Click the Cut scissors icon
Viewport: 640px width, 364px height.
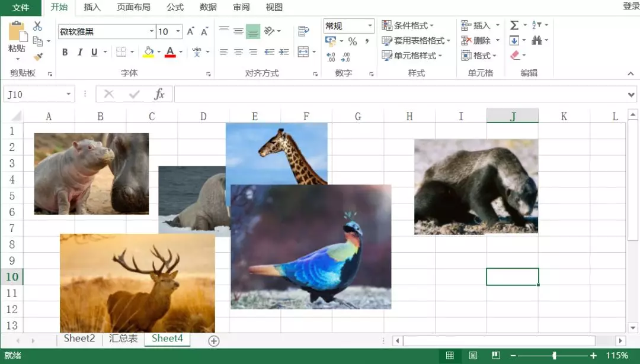(37, 26)
